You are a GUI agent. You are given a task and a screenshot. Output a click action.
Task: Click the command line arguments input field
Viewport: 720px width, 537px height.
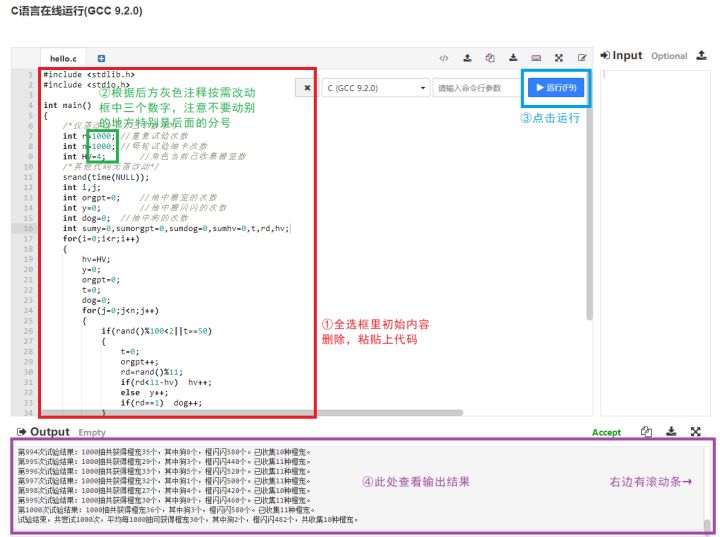(x=476, y=88)
